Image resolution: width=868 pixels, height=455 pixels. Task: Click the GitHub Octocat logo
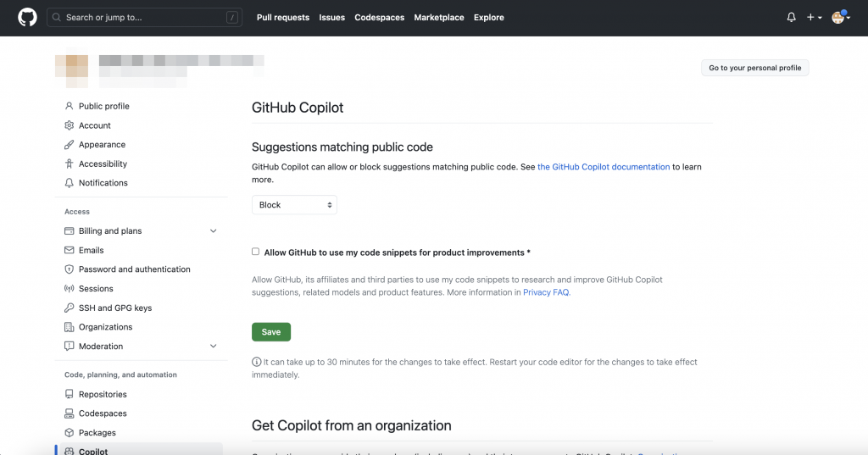click(x=27, y=17)
